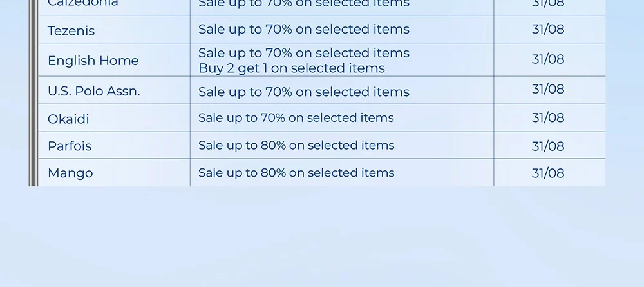Select the English Home row's 31/08 date
The image size is (644, 287).
pos(548,59)
